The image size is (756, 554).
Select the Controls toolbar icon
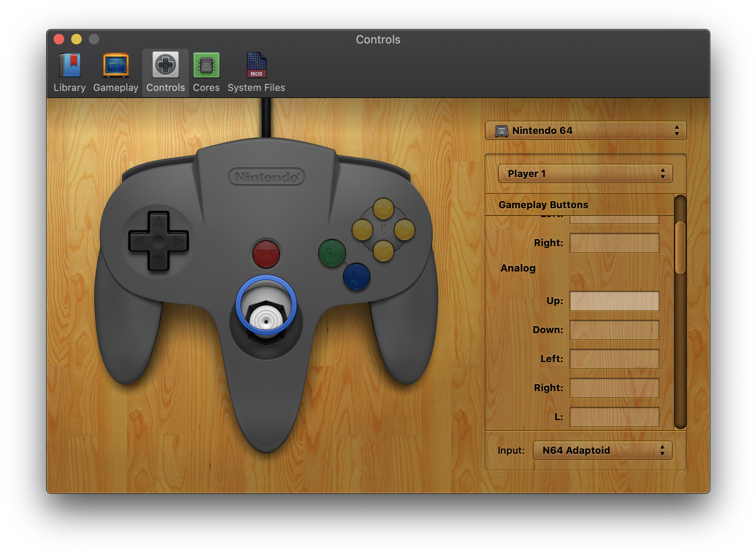pyautogui.click(x=166, y=72)
